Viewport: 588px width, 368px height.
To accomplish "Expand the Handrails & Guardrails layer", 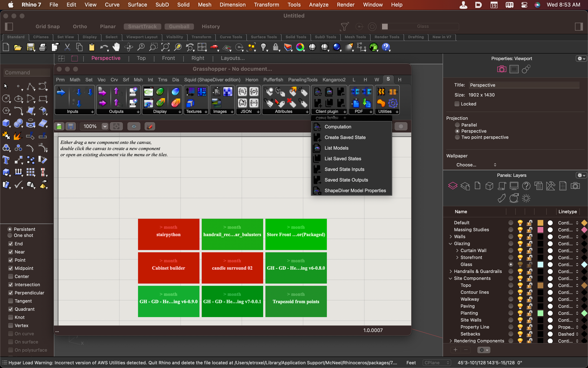I will (x=450, y=271).
